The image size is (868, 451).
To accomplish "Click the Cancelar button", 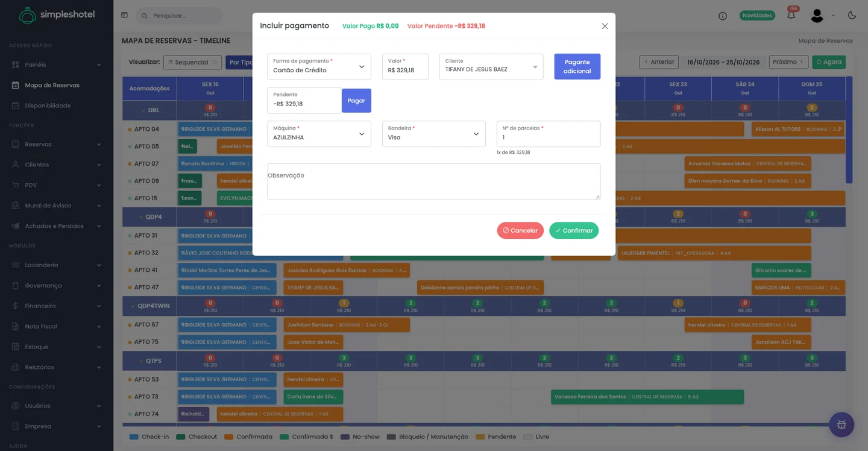I will coord(520,230).
